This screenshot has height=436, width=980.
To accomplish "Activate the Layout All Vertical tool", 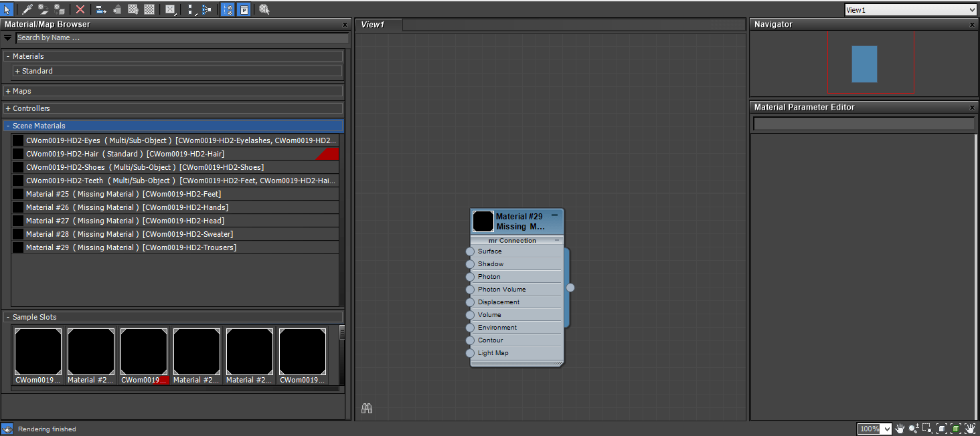I will pos(190,9).
